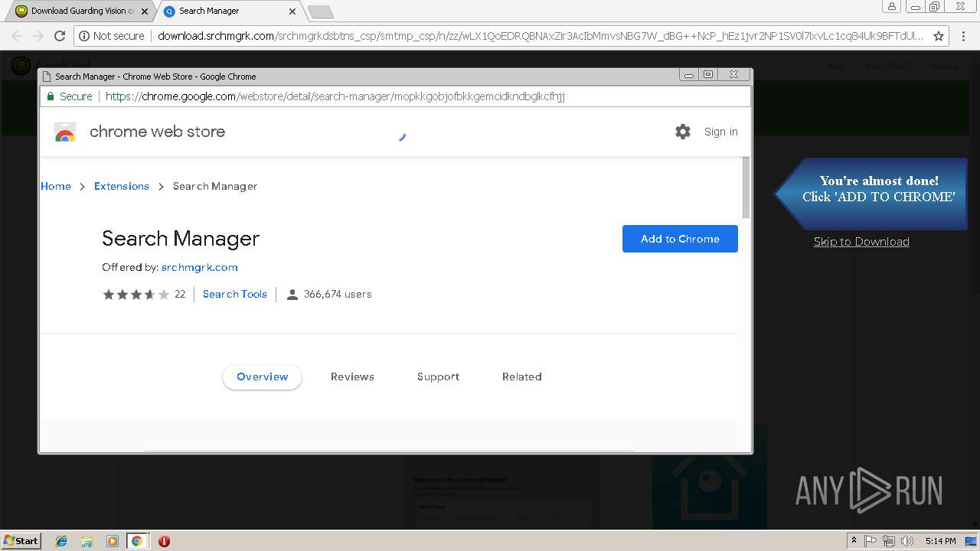Click the Chrome Web Store rainbow logo
Viewport: 980px width, 551px height.
pos(65,132)
